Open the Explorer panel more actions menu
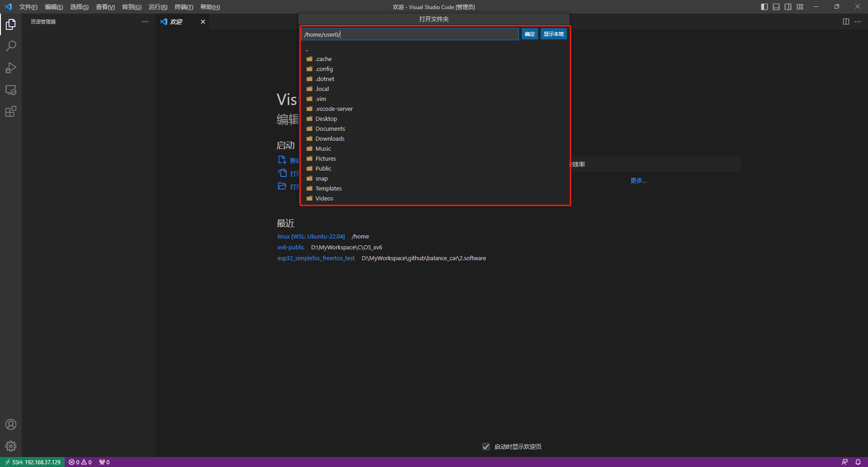This screenshot has width=868, height=467. tap(145, 22)
